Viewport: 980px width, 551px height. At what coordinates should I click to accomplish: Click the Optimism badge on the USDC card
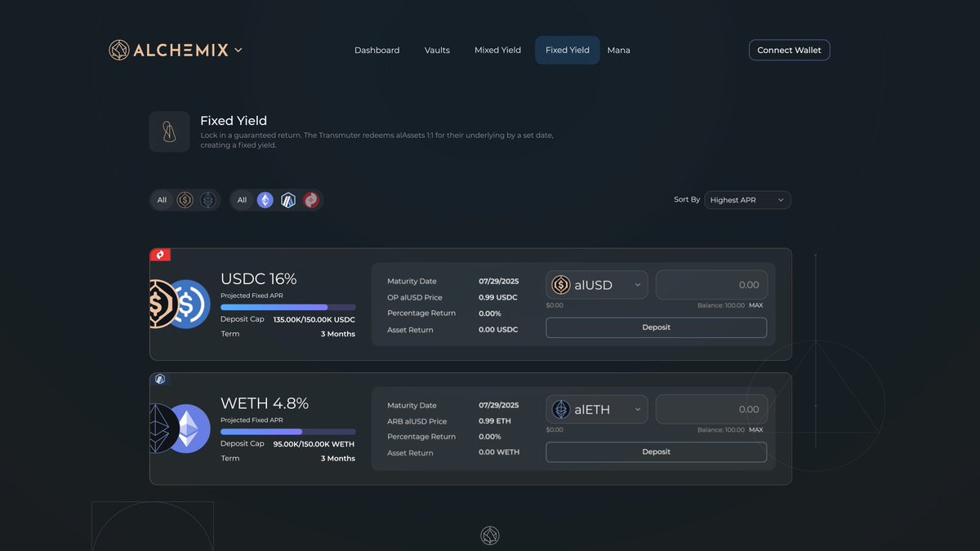[160, 255]
